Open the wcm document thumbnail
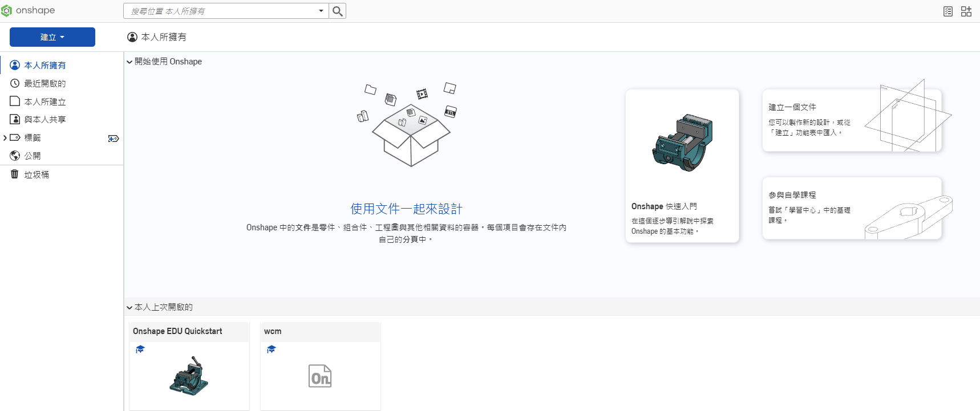This screenshot has height=411, width=980. pyautogui.click(x=321, y=376)
